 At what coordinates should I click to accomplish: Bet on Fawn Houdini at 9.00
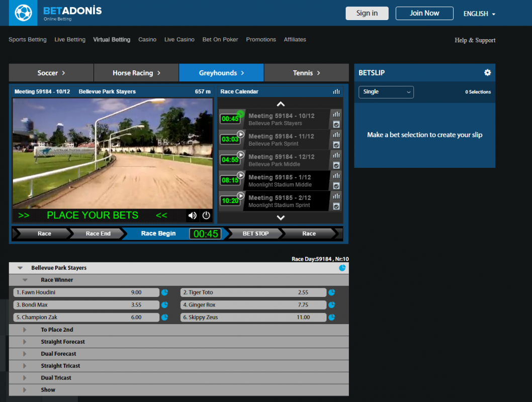(x=86, y=292)
